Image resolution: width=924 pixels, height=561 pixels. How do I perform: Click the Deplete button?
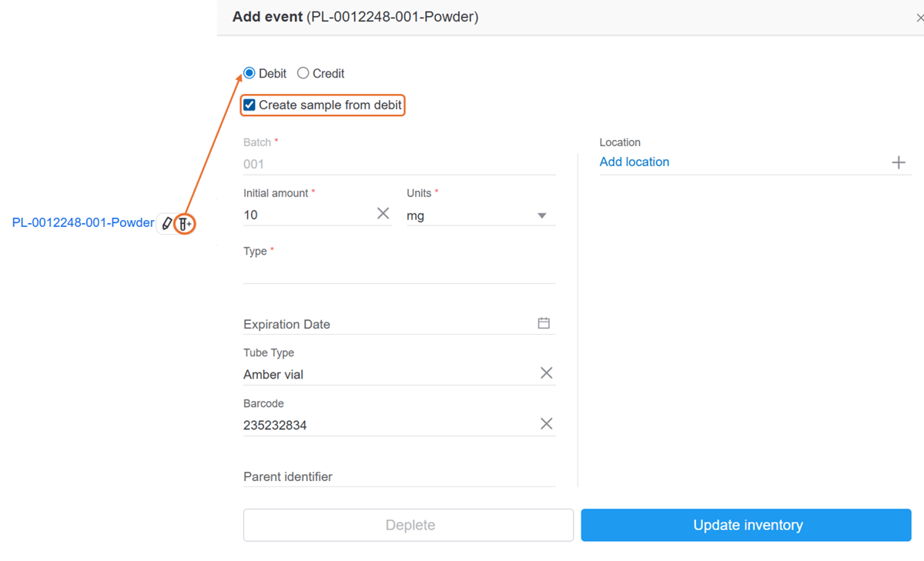point(408,525)
